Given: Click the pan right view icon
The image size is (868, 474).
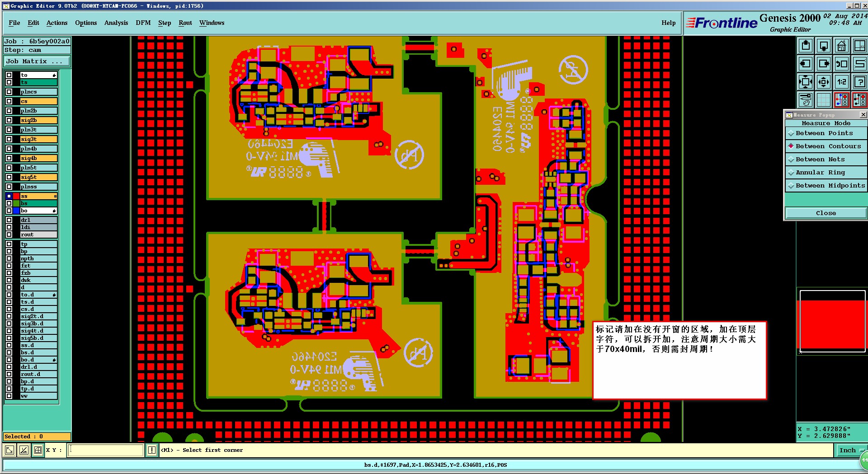Looking at the screenshot, I should click(x=824, y=64).
